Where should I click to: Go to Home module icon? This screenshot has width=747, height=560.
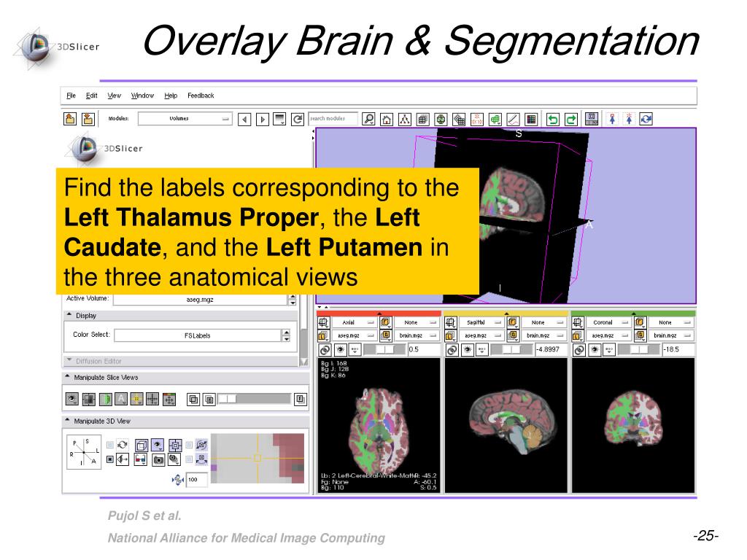(387, 119)
